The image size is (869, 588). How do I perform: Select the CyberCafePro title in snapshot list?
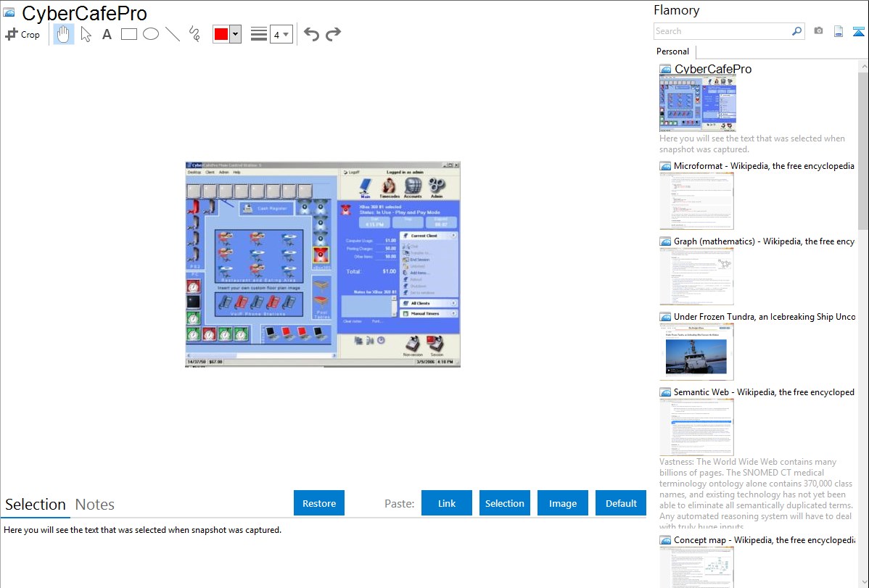click(x=713, y=70)
